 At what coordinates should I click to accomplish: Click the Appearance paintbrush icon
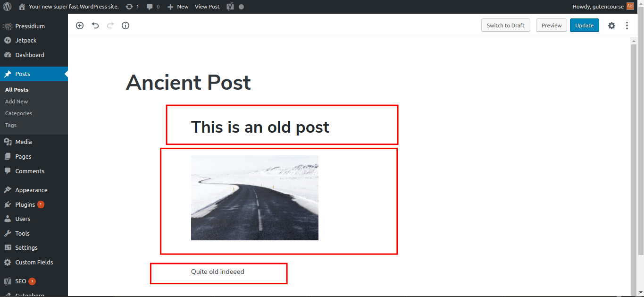tap(8, 190)
